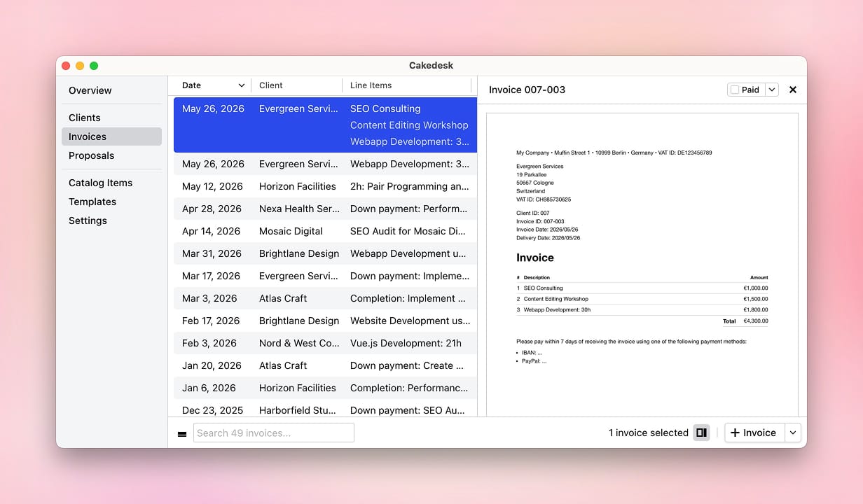The image size is (863, 504).
Task: Close the Invoice 007-003 preview panel
Action: pos(793,90)
